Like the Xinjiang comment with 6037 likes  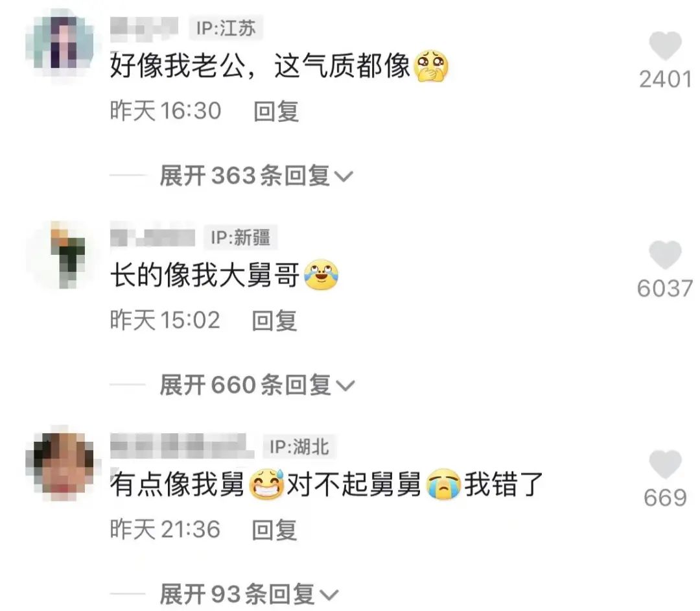coord(665,254)
